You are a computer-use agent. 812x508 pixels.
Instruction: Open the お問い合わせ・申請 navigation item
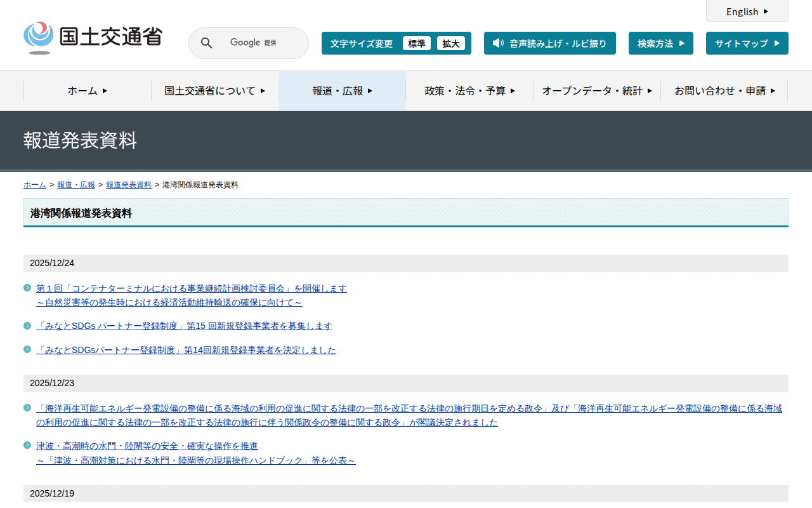pos(724,91)
